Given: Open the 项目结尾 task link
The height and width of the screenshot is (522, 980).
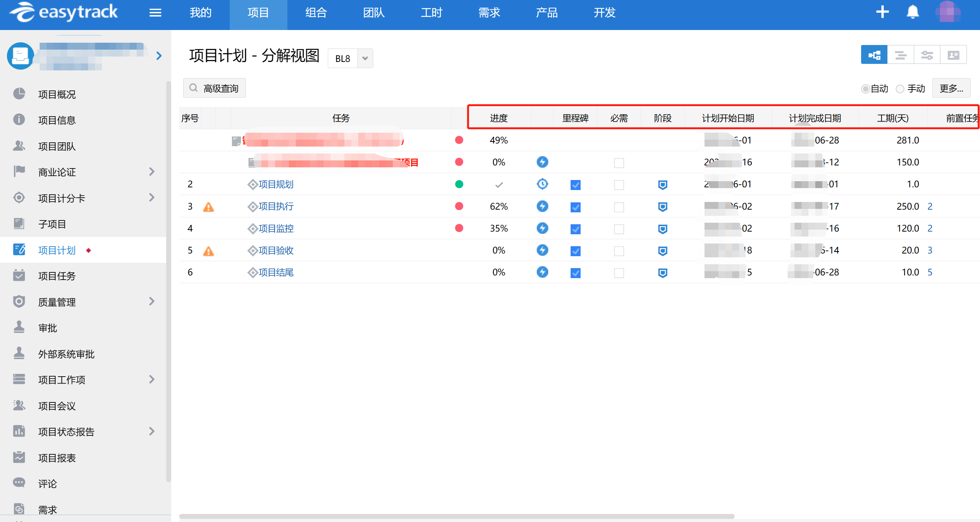Looking at the screenshot, I should (275, 273).
